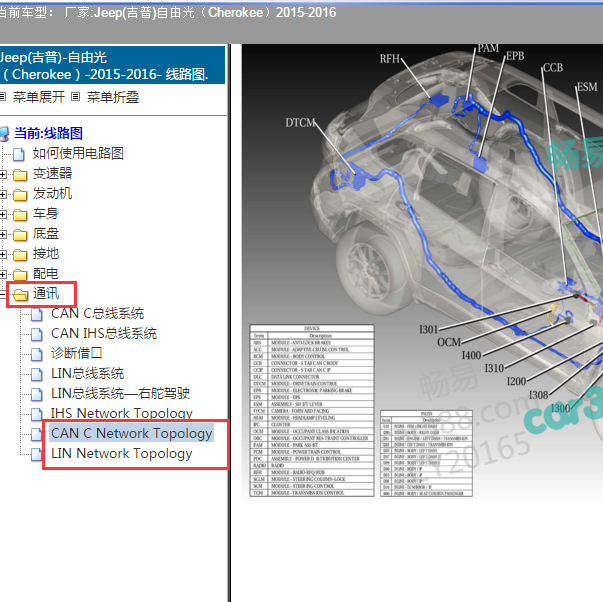The height and width of the screenshot is (602, 603).
Task: Click the RFH label on the diagram
Action: point(390,59)
